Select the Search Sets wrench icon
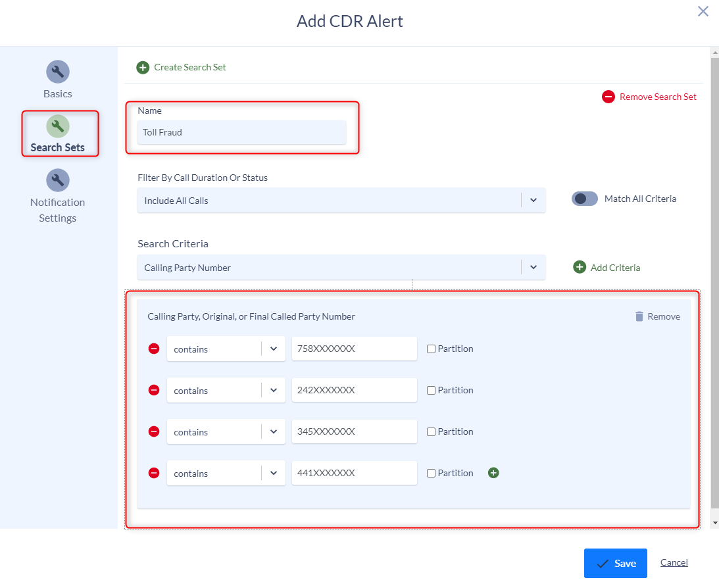Image resolution: width=719 pixels, height=588 pixels. click(58, 126)
